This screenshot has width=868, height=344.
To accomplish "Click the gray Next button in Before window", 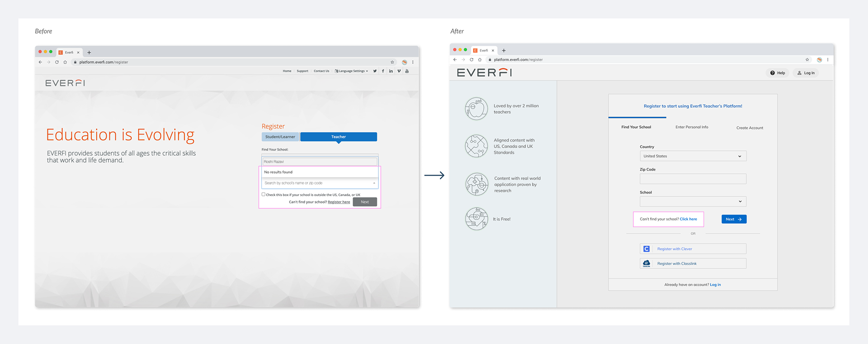I will click(365, 202).
